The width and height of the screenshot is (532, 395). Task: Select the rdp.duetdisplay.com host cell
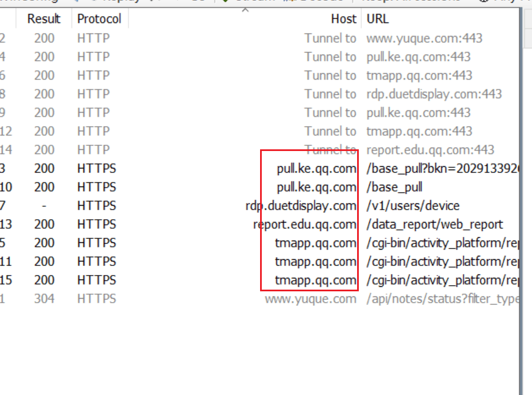[301, 206]
